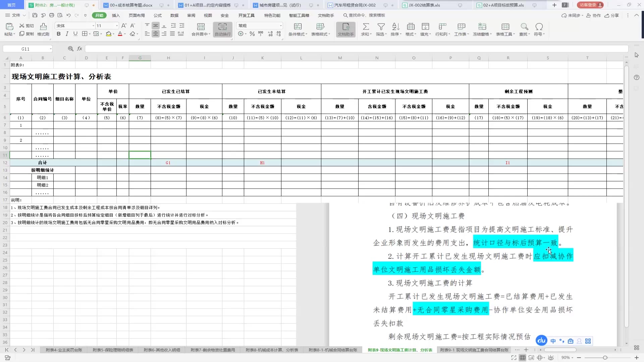Click the Rows and Columns (行和列) icon
The height and width of the screenshot is (362, 644).
[x=443, y=27]
